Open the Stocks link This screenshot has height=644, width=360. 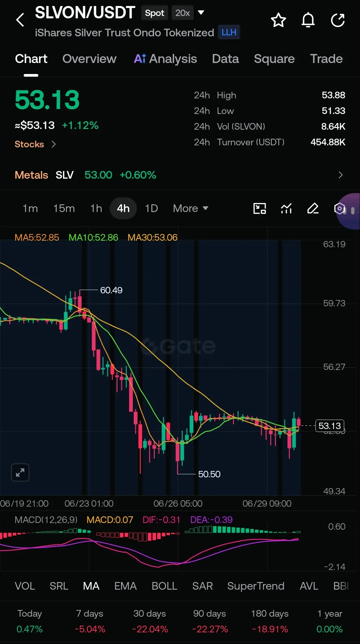[29, 144]
